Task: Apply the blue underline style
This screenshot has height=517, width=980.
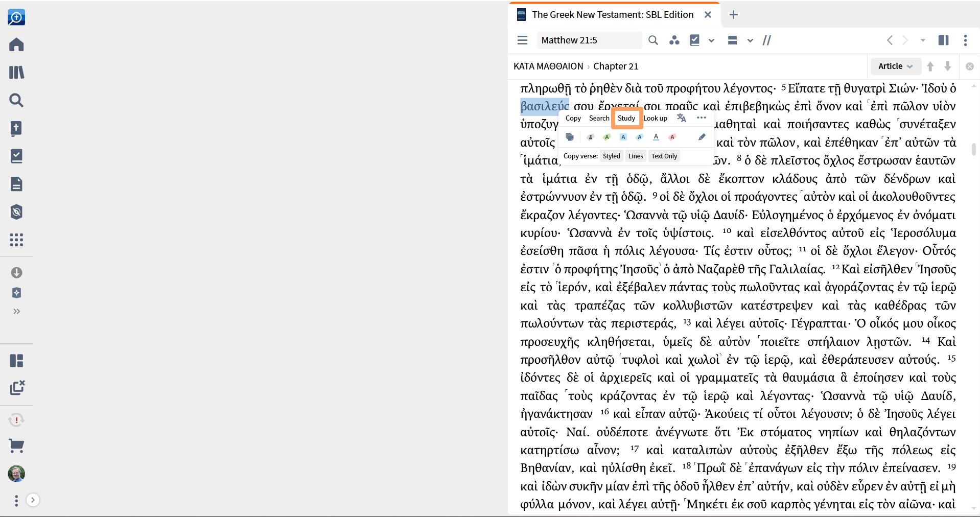Action: coord(656,137)
